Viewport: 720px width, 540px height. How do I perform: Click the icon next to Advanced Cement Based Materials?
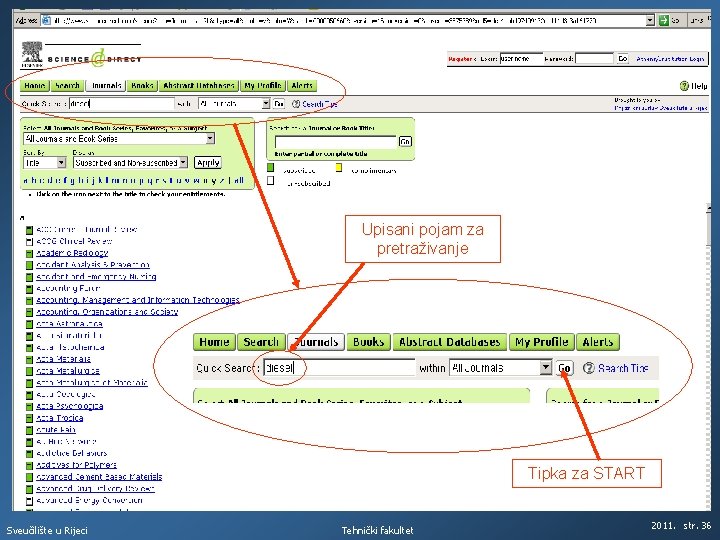(29, 477)
